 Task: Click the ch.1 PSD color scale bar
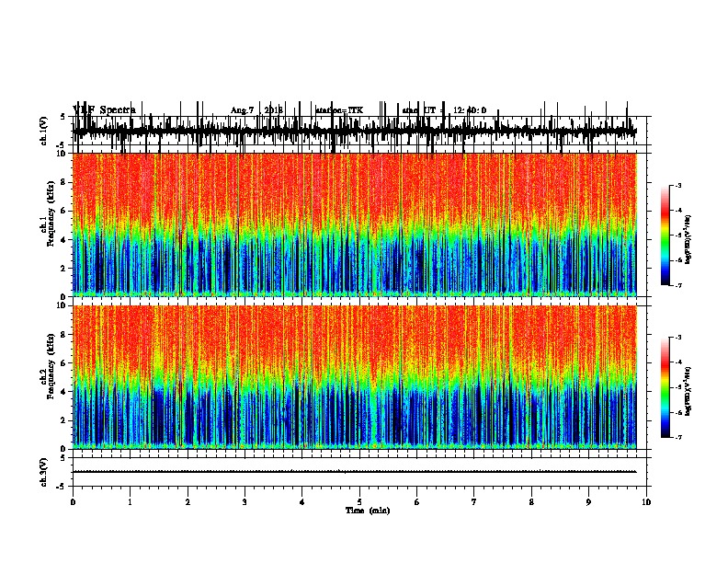(665, 236)
